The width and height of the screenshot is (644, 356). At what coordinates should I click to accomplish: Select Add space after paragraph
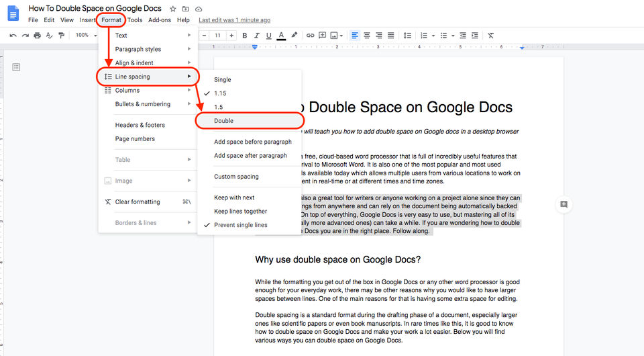(250, 155)
